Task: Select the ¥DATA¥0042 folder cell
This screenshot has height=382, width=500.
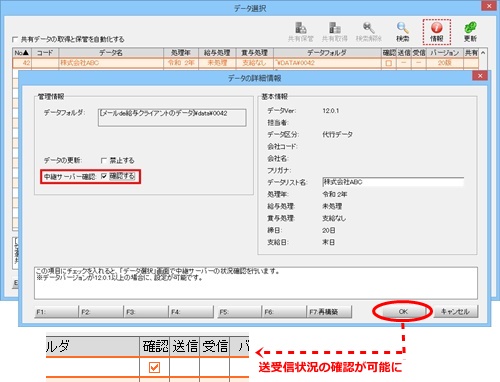Action: tap(327, 63)
